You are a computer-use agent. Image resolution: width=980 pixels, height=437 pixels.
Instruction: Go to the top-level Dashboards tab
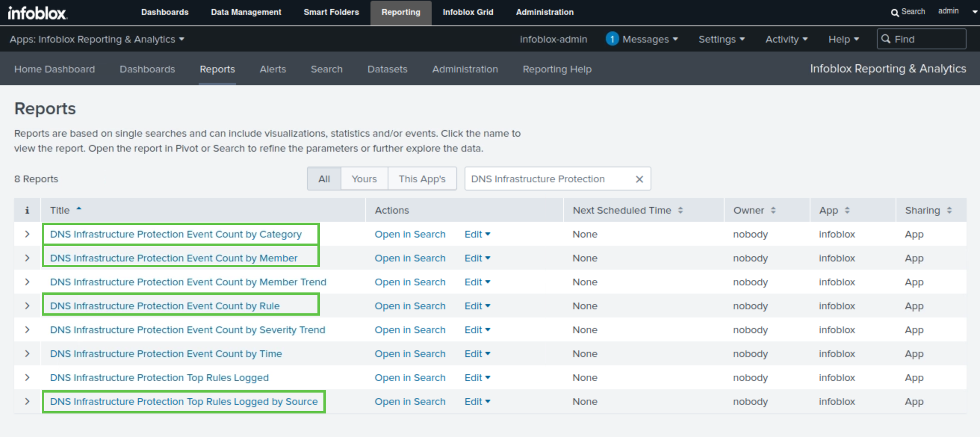[x=165, y=12]
